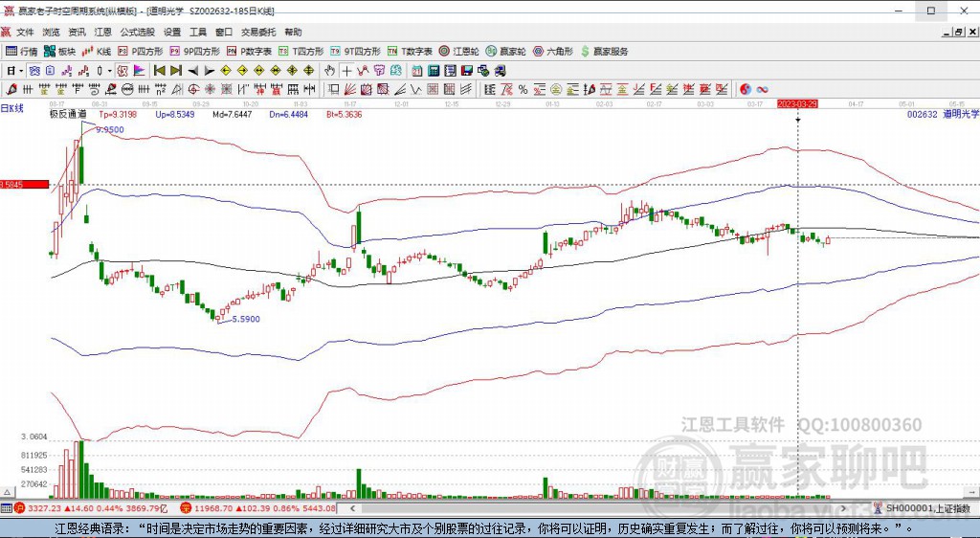Click the Up=8.5349 value
The width and height of the screenshot is (980, 538).
pos(174,114)
